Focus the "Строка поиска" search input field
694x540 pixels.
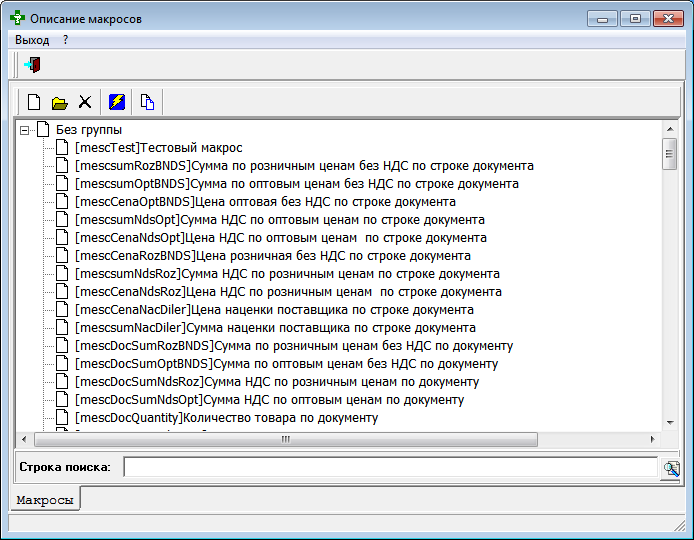390,467
